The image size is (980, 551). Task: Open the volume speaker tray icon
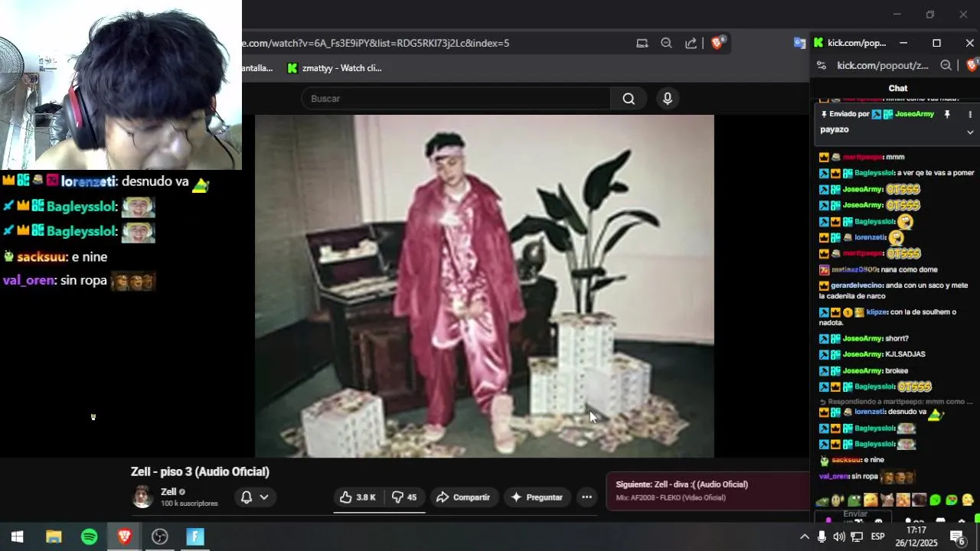click(839, 537)
